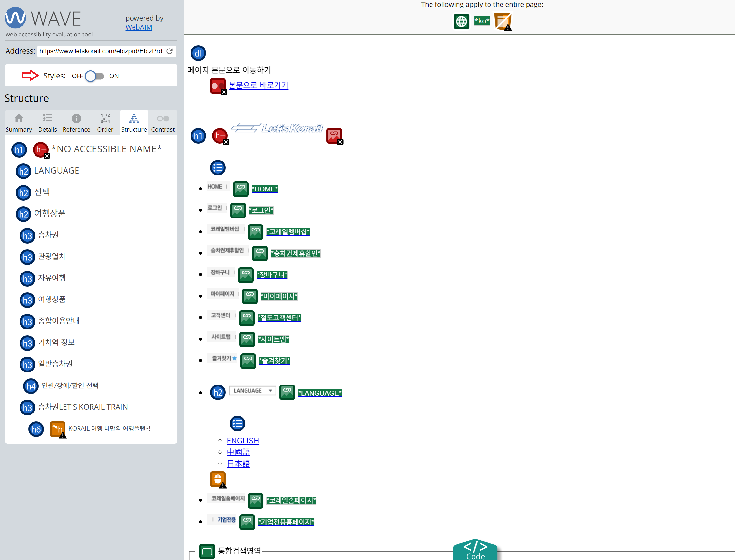Screen dimensions: 735x560
Task: Select the Structure tab
Action: click(x=134, y=123)
